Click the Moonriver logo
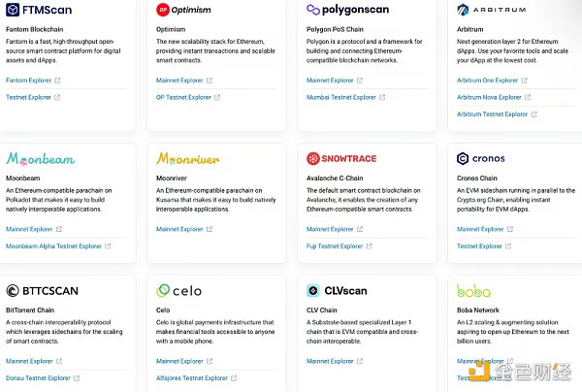Screen dimensions: 582x392 click(x=188, y=158)
